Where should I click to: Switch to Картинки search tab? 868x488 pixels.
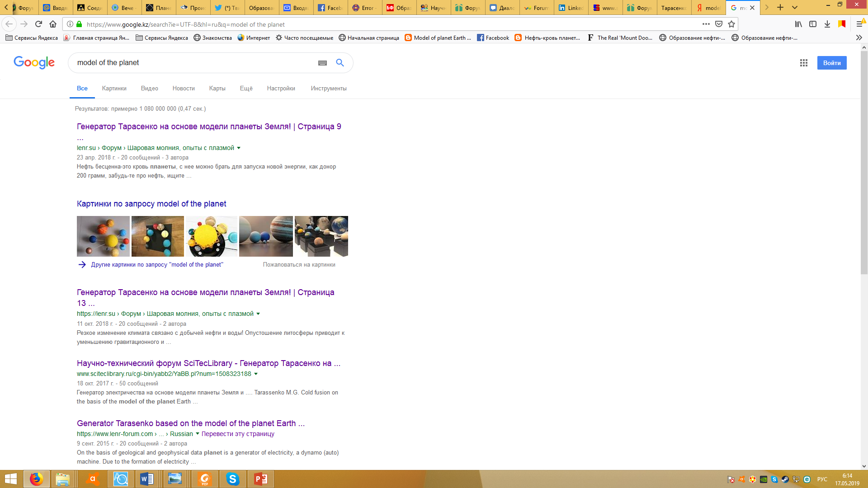tap(114, 89)
